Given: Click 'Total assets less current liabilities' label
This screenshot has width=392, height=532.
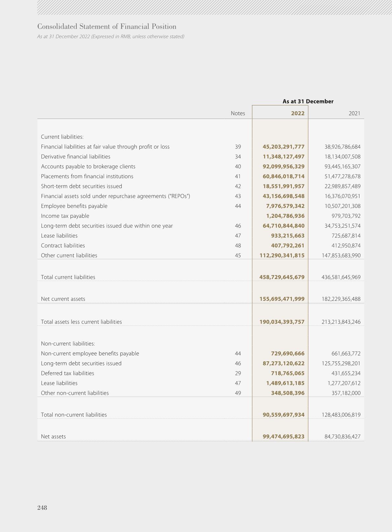Looking at the screenshot, I should (81, 322).
